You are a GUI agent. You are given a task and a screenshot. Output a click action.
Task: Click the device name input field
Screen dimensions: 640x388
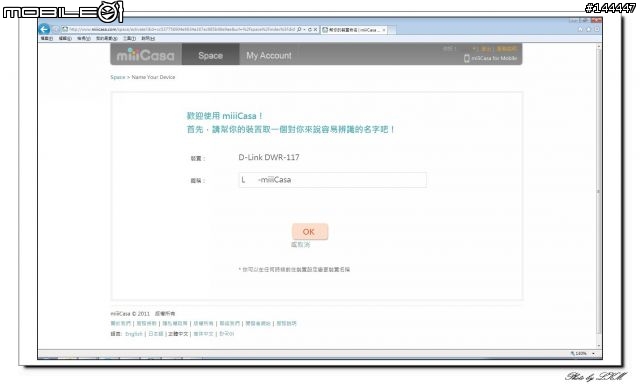click(333, 180)
